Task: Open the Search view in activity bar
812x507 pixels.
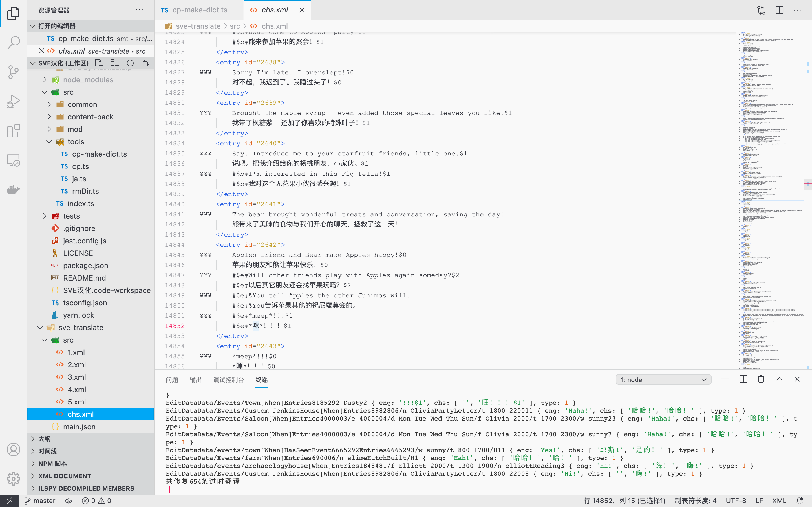Action: pos(14,43)
